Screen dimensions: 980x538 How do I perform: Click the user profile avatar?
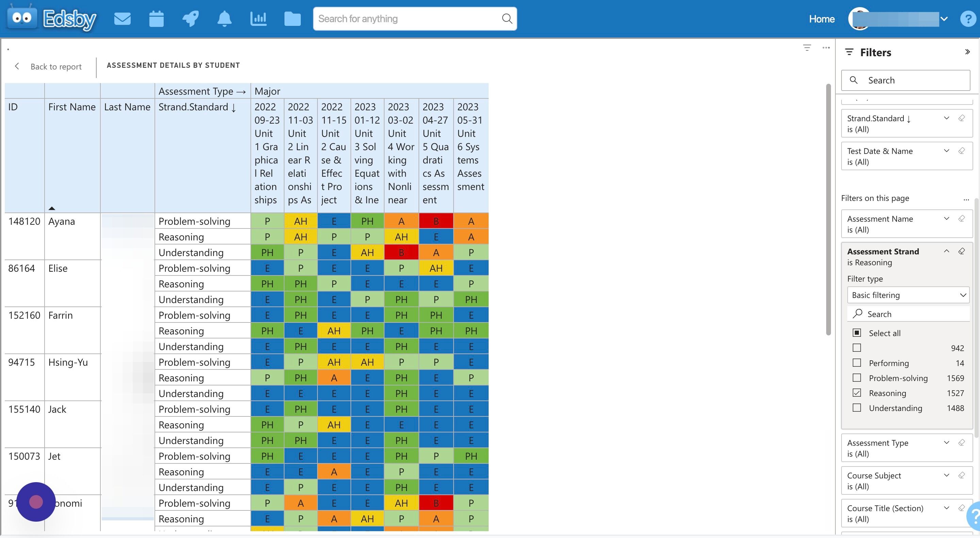pyautogui.click(x=860, y=19)
